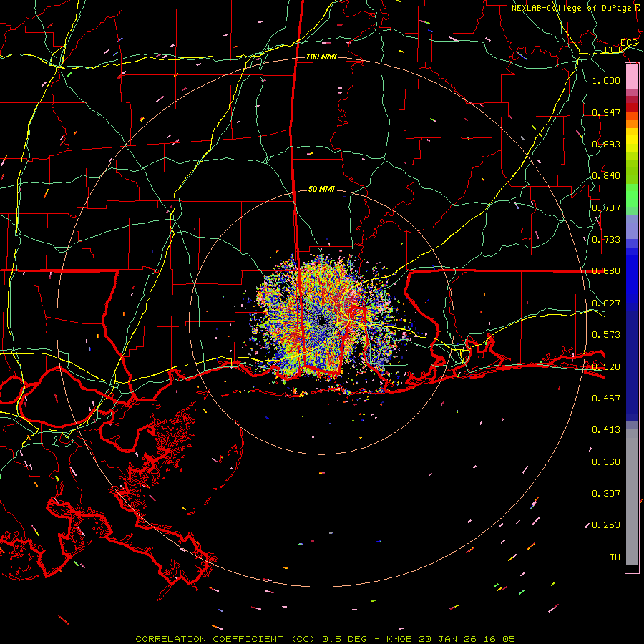This screenshot has height=644, width=644.
Task: Click the dark radar site center of the echo cluster
Action: click(323, 321)
